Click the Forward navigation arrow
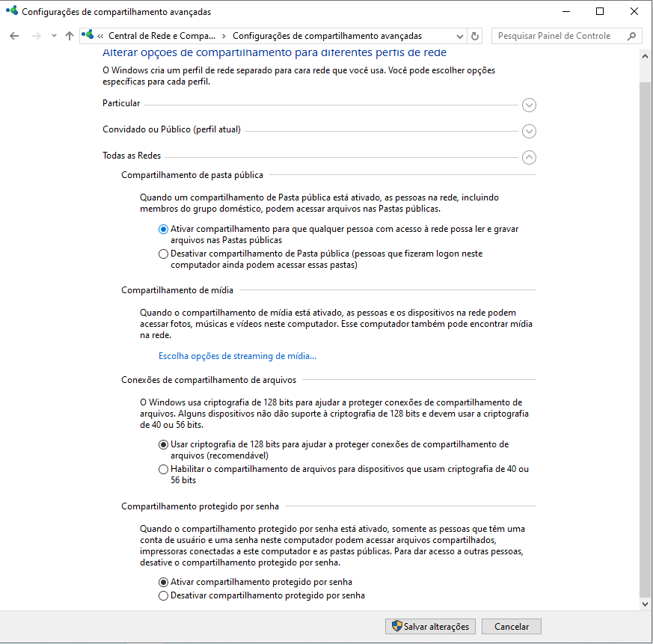The height and width of the screenshot is (644, 653). (36, 36)
